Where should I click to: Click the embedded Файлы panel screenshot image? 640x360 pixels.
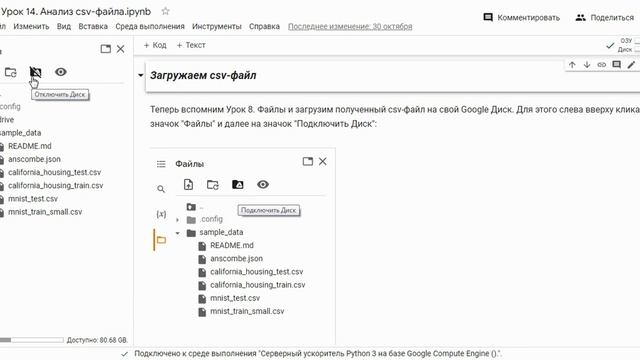click(x=242, y=247)
